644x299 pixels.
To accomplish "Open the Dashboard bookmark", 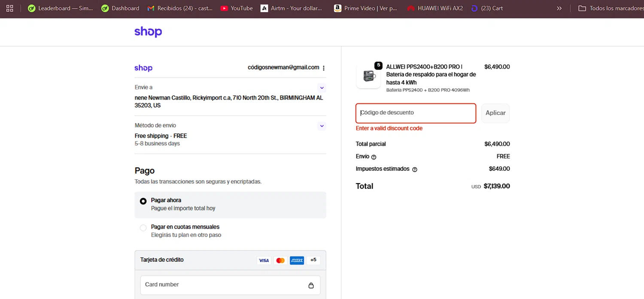I will coord(121,8).
